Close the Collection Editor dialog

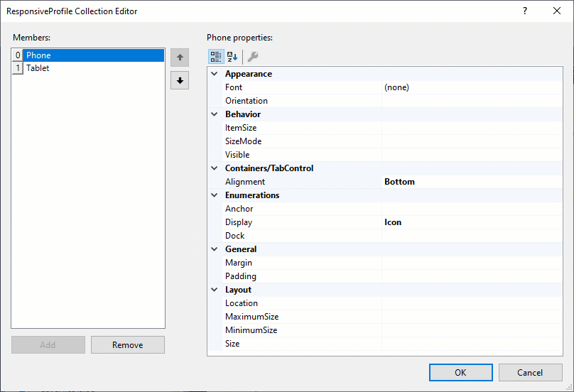(x=557, y=11)
